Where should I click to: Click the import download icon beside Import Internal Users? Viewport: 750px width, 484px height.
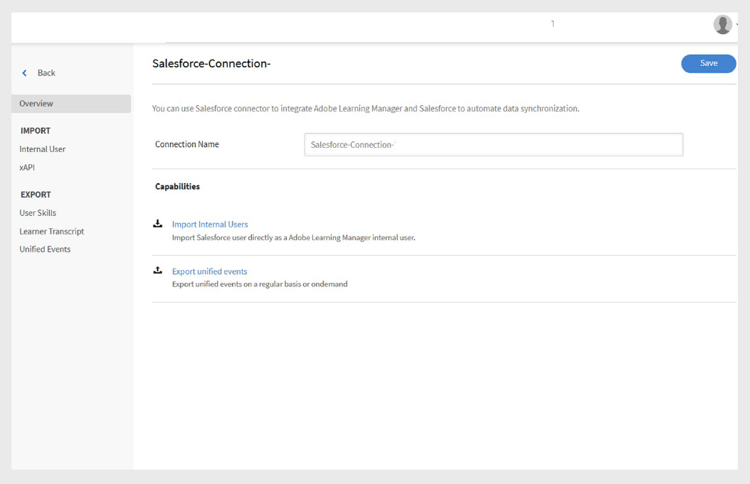157,223
